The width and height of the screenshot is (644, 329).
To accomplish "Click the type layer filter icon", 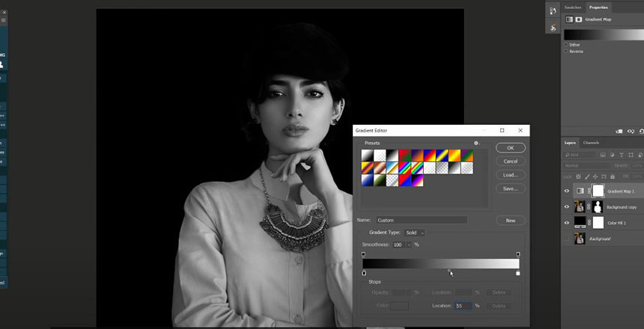I will click(621, 155).
